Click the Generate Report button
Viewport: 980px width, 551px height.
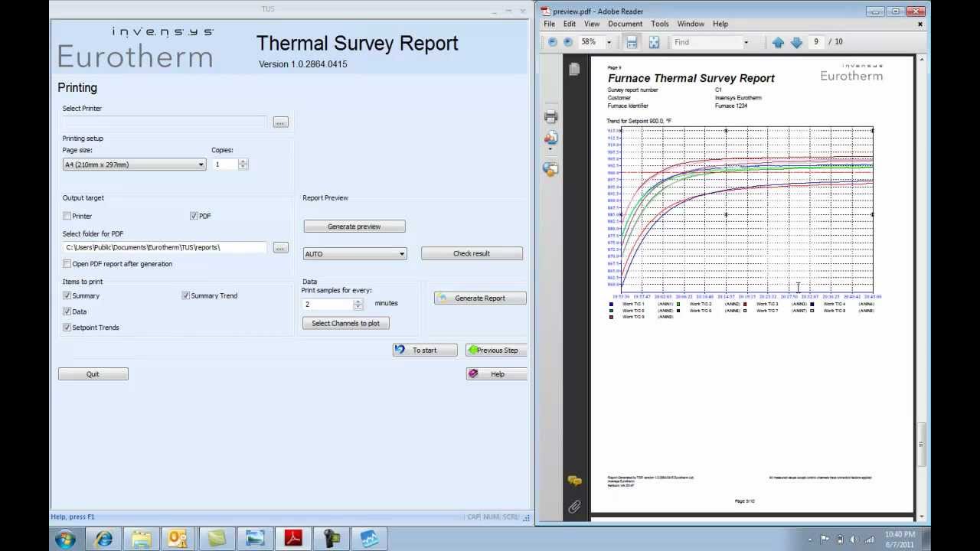[480, 298]
